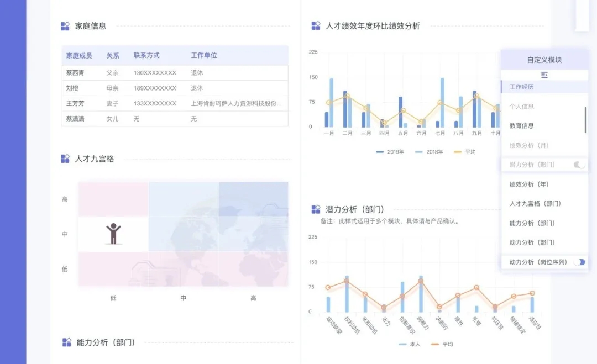Image resolution: width=597 pixels, height=364 pixels.
Task: Click the 人才九宫格 section icon
Action: (65, 159)
